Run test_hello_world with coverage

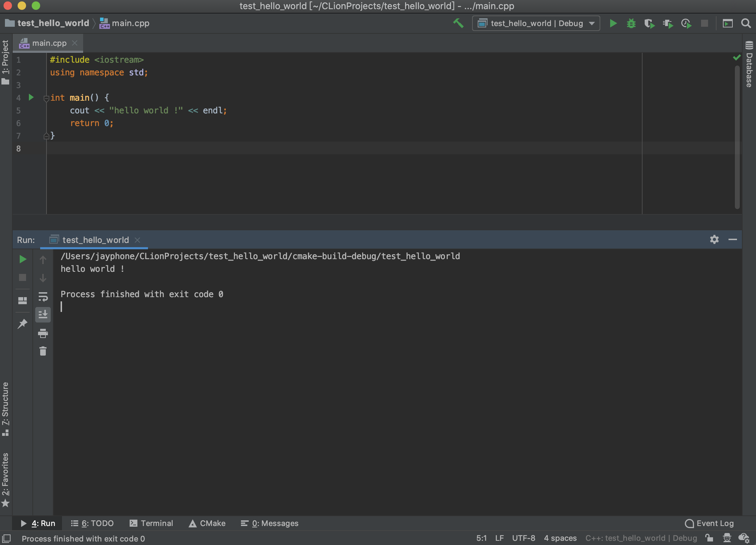650,23
